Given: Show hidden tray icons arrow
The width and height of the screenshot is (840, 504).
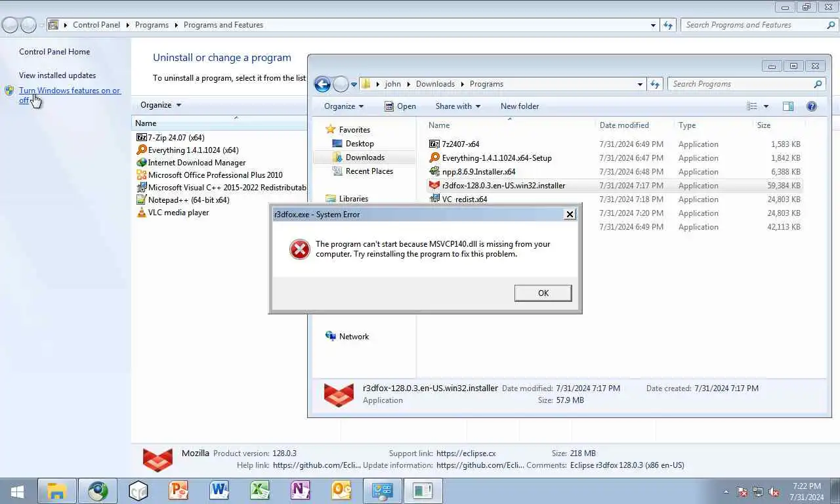Looking at the screenshot, I should click(x=726, y=492).
